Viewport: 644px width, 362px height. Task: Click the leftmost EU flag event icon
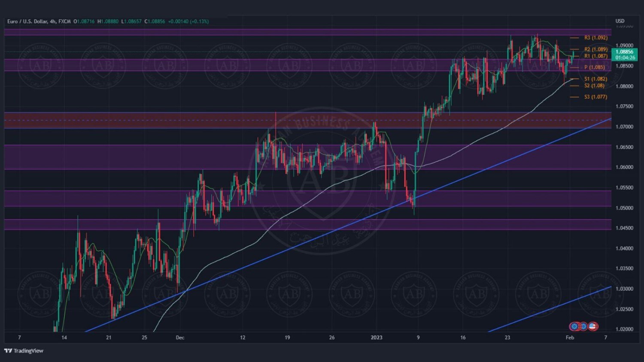click(574, 326)
